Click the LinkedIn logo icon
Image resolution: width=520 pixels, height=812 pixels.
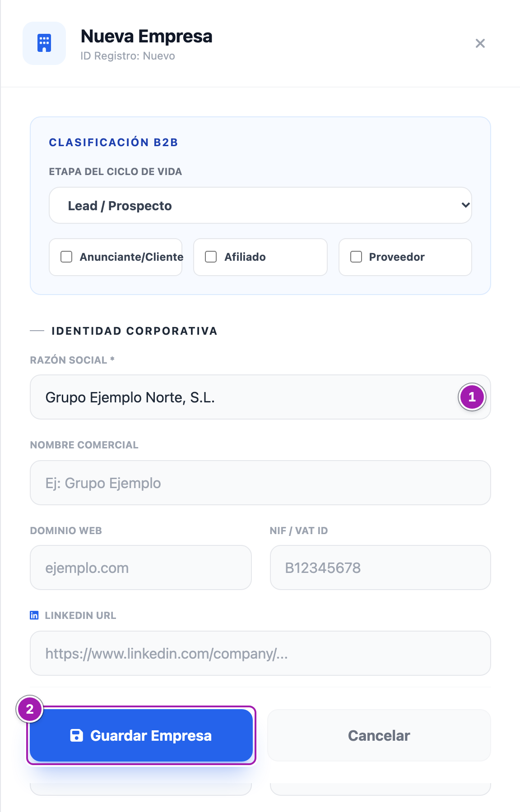[34, 615]
